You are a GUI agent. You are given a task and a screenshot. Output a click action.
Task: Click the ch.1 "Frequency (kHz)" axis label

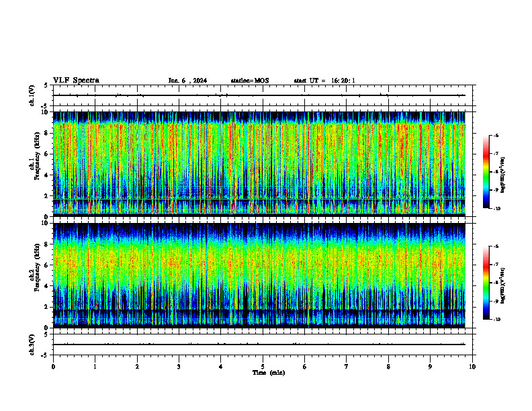[x=37, y=156]
